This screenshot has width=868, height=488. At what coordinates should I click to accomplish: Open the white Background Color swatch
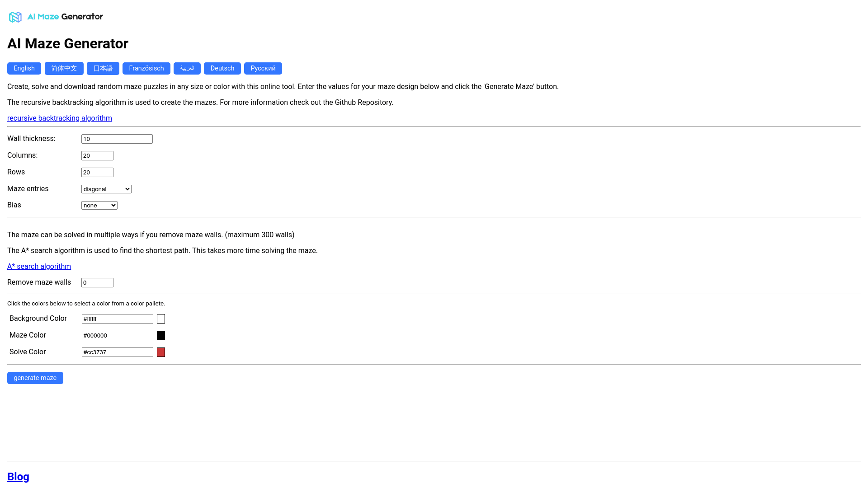[x=161, y=319]
